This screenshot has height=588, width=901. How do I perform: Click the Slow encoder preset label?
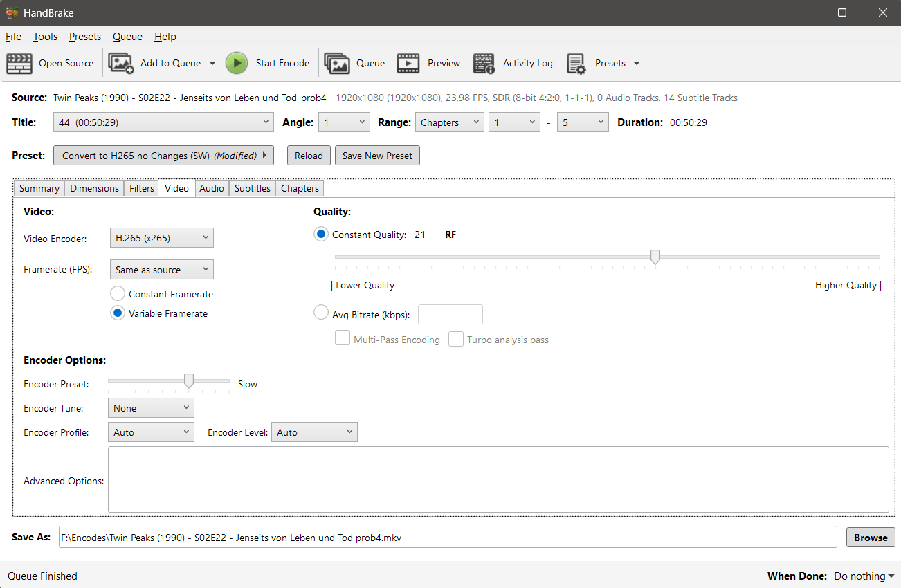tap(248, 384)
